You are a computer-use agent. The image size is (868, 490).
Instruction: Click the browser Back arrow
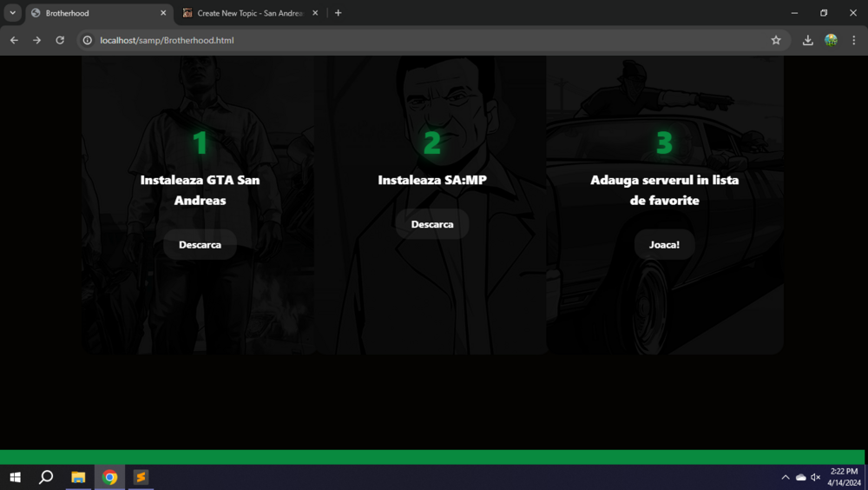point(14,40)
